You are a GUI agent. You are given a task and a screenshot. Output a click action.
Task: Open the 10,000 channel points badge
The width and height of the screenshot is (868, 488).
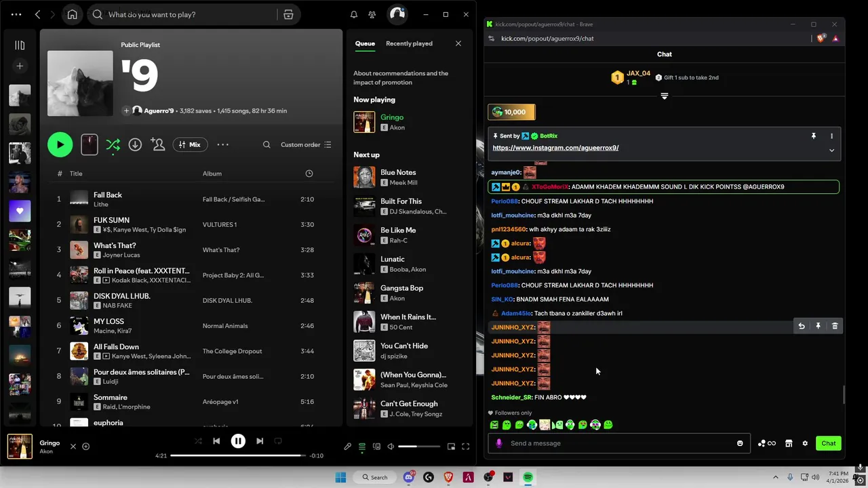tap(511, 112)
